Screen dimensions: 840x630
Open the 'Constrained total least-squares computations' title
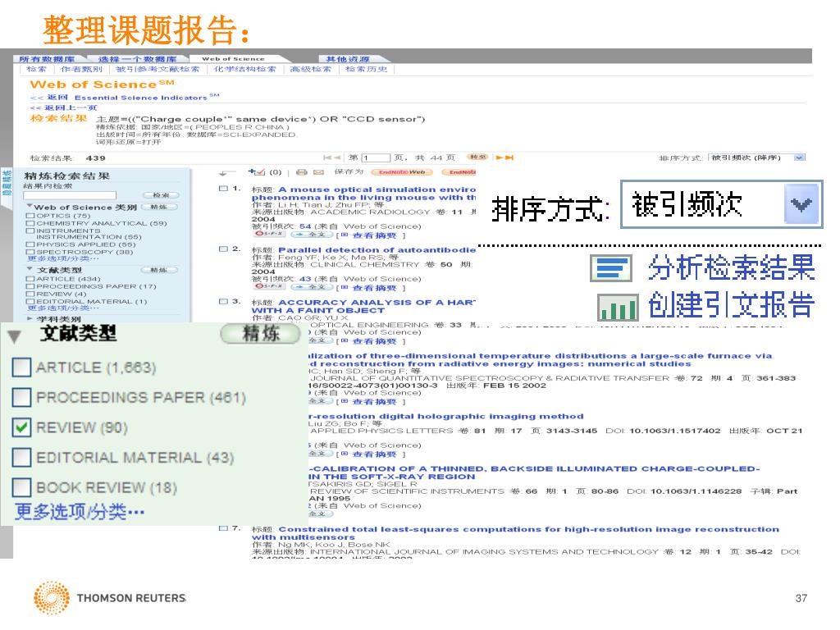coord(515,533)
